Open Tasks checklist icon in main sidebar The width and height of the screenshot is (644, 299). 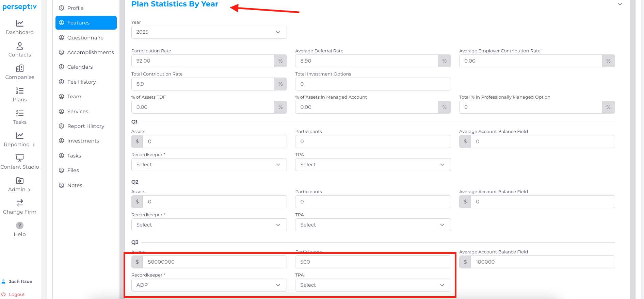(x=20, y=113)
